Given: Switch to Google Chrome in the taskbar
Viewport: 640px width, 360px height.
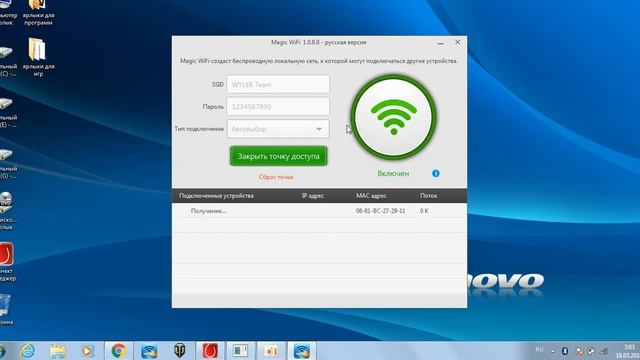Looking at the screenshot, I should (119, 351).
